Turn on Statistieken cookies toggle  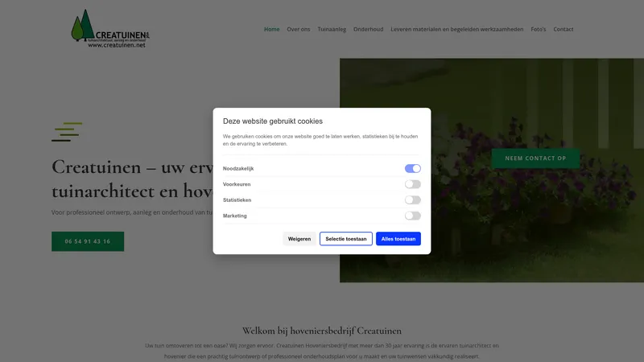(x=412, y=200)
